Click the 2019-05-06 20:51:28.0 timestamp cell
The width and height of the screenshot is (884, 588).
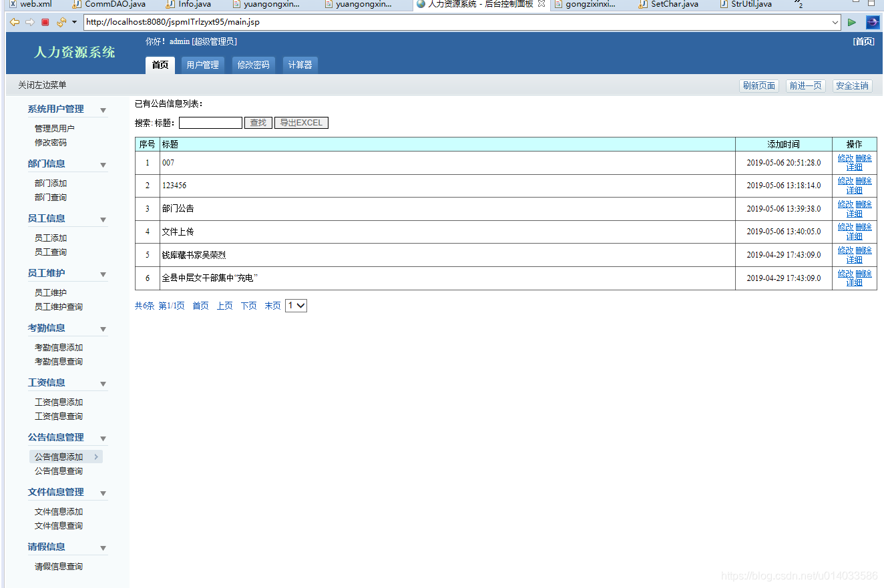(x=784, y=163)
